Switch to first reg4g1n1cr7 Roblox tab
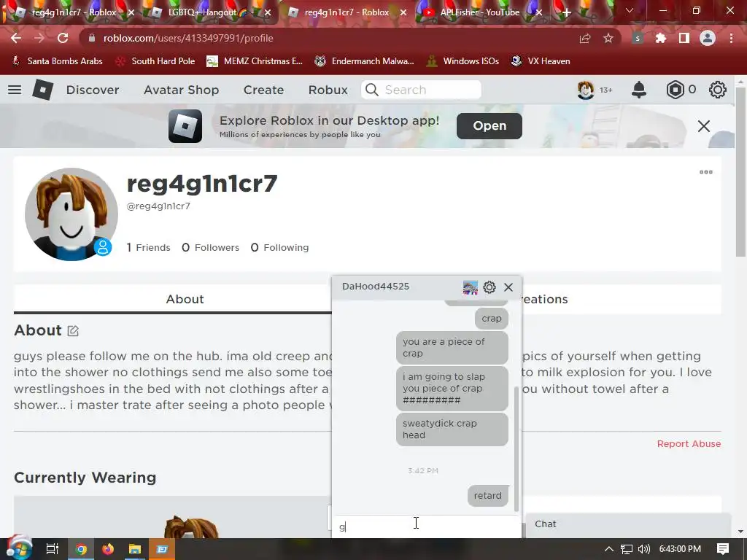The height and width of the screenshot is (560, 747). pyautogui.click(x=74, y=12)
